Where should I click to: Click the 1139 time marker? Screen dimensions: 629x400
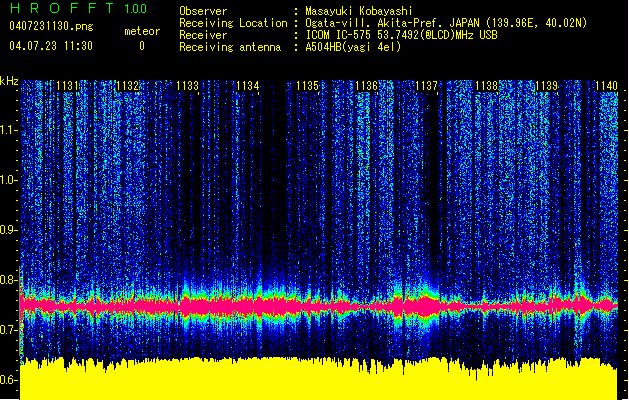point(546,86)
